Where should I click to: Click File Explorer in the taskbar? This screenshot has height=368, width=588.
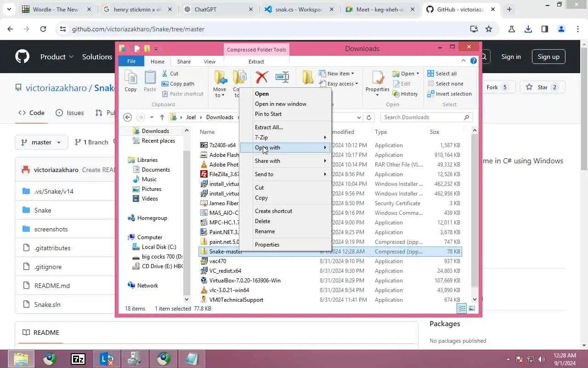(21, 359)
